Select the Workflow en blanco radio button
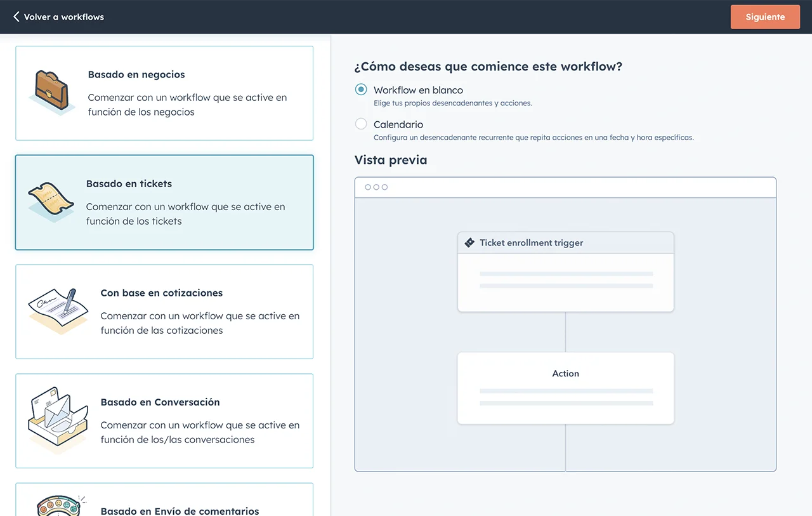Screen dimensions: 812x516 361,89
